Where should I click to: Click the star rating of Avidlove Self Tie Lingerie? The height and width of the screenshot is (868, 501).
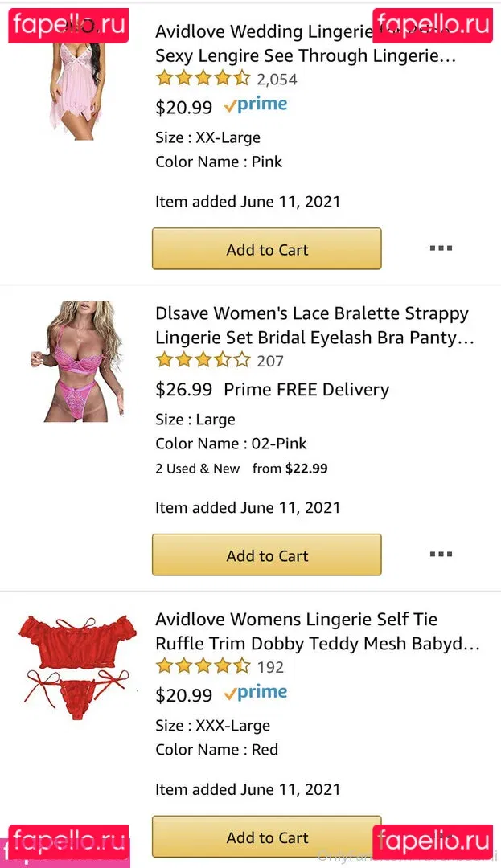(203, 666)
